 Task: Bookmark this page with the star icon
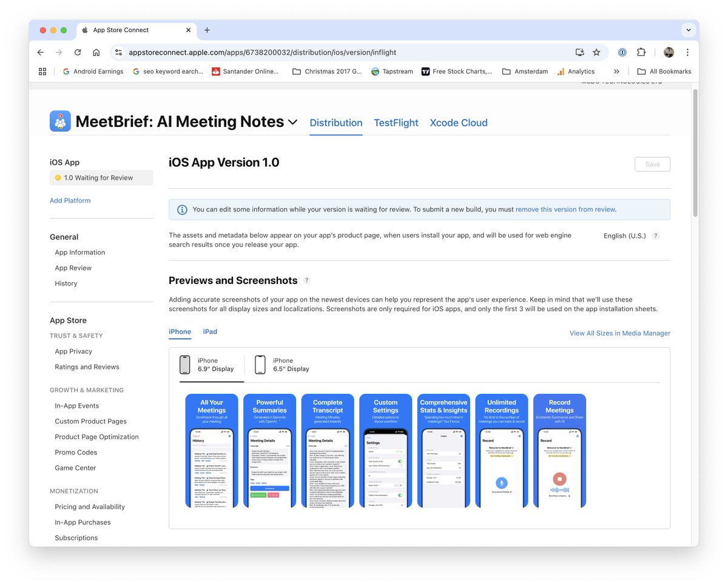tap(596, 52)
